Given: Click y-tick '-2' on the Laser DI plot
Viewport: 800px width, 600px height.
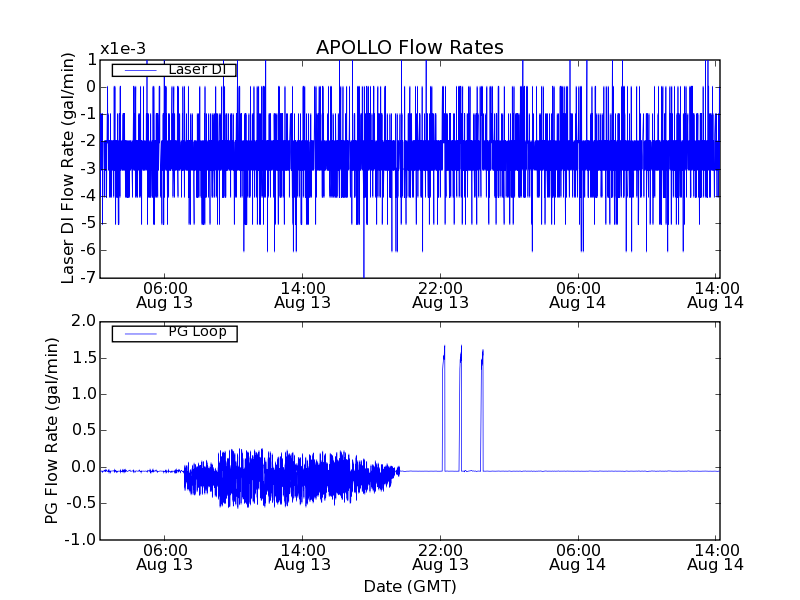Looking at the screenshot, I should pyautogui.click(x=89, y=141).
